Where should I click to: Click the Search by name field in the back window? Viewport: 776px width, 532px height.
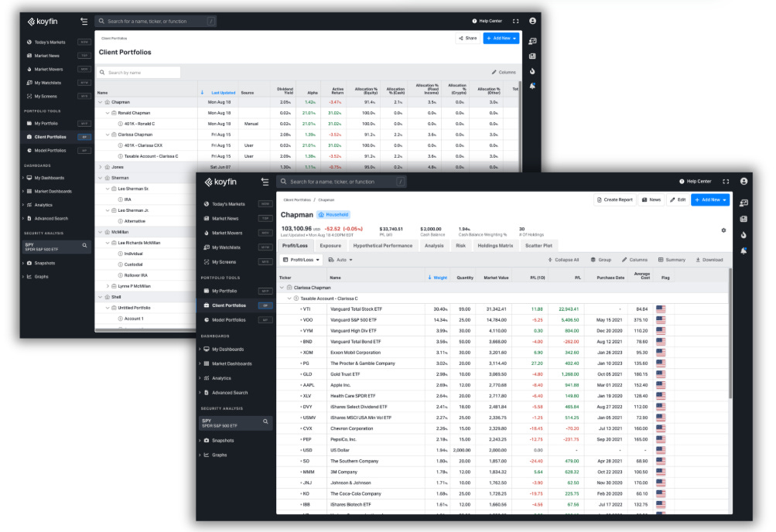[x=138, y=73]
